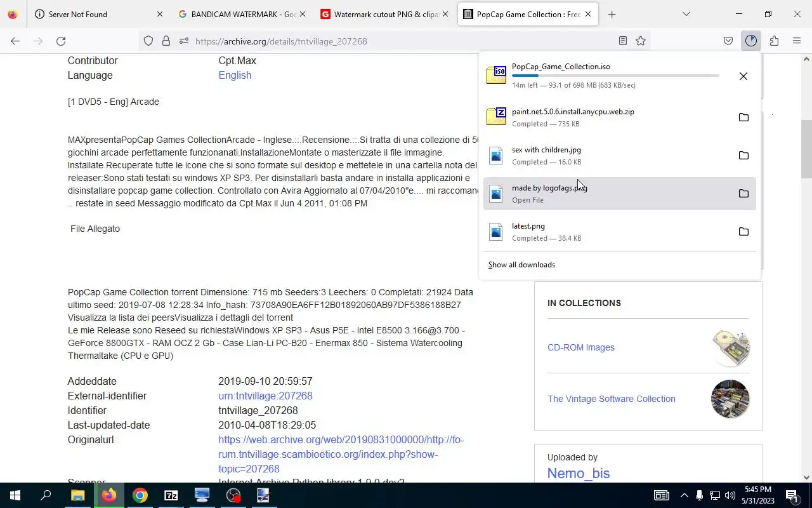The image size is (812, 508).
Task: Open the monitor app taskbar icon
Action: tap(202, 495)
